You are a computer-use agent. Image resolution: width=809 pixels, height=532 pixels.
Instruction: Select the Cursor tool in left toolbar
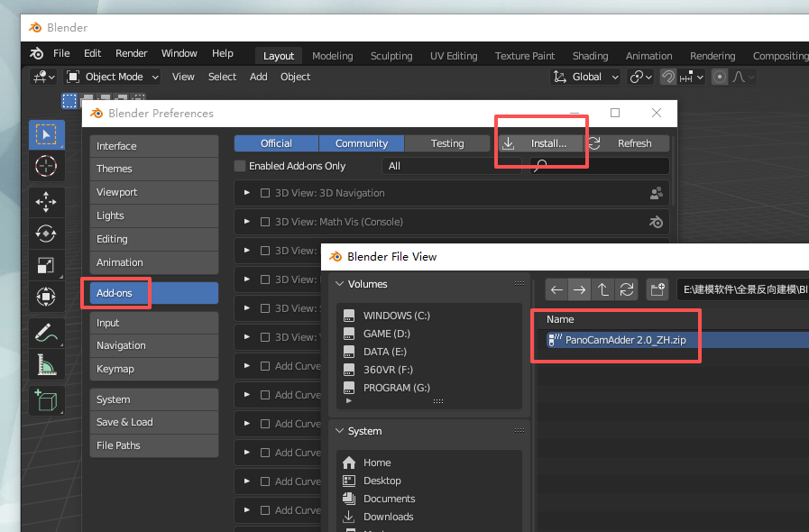click(x=45, y=166)
